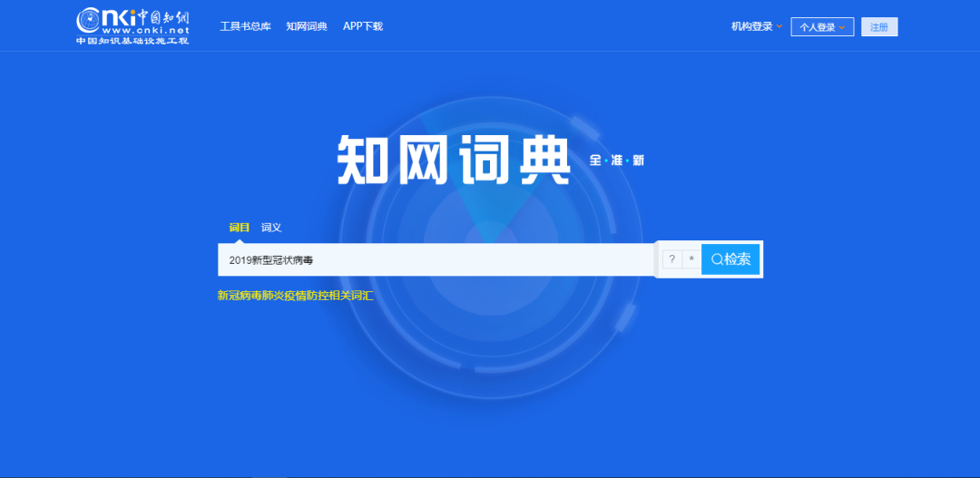980x478 pixels.
Task: Go to the APP下载 page
Action: point(362,26)
